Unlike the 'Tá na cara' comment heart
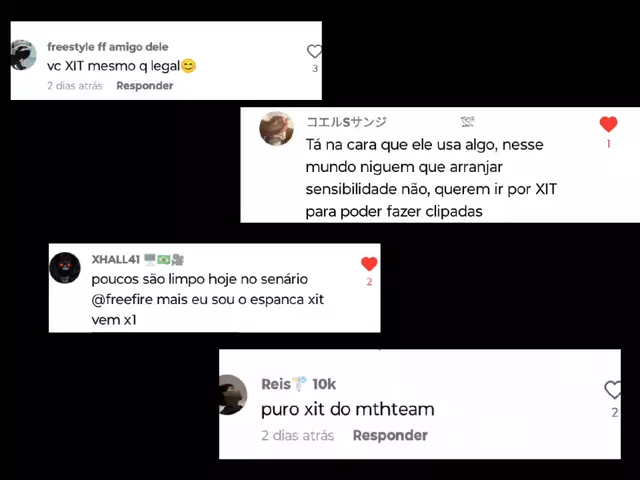The height and width of the screenshot is (480, 640). tap(608, 124)
